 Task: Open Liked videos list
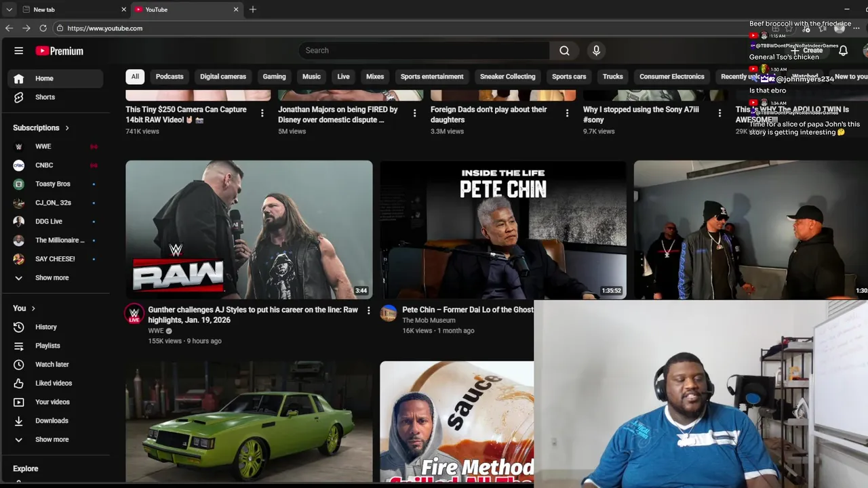tap(56, 384)
